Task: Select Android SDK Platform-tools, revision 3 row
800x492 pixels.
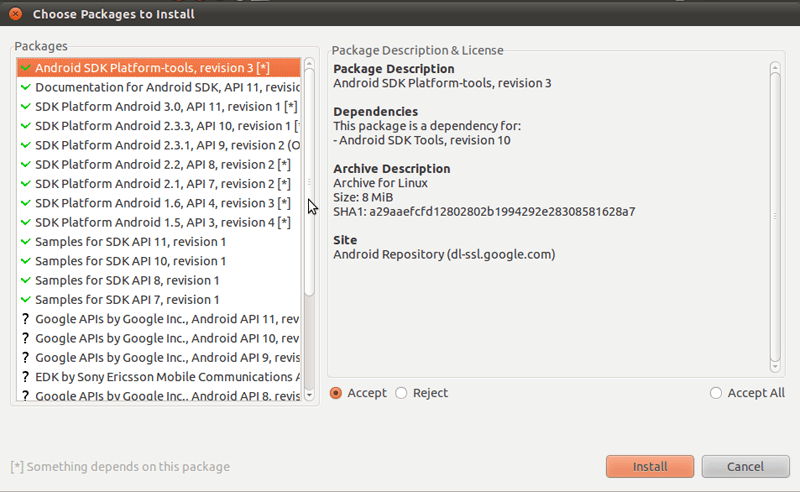Action: pos(159,68)
